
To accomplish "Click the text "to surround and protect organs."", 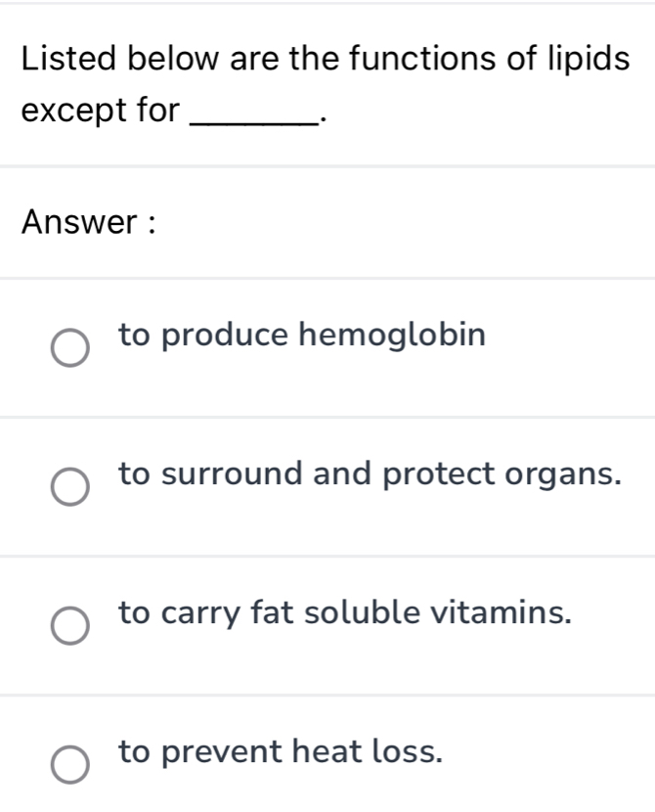I will (x=368, y=474).
